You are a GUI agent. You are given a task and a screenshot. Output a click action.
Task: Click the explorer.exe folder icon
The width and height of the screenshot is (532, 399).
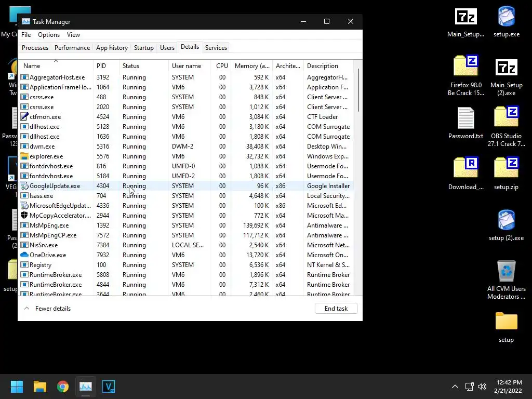pyautogui.click(x=24, y=156)
